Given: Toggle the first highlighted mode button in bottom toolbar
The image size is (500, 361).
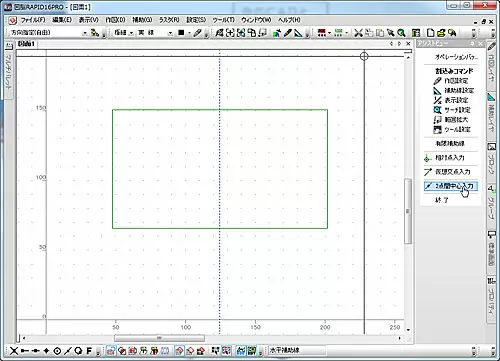Looking at the screenshot, I should [111, 351].
